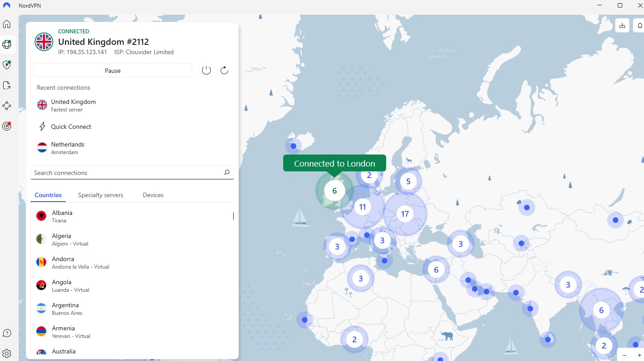Viewport: 644px width, 361px height.
Task: Click the country list scrollbar
Action: [x=233, y=216]
